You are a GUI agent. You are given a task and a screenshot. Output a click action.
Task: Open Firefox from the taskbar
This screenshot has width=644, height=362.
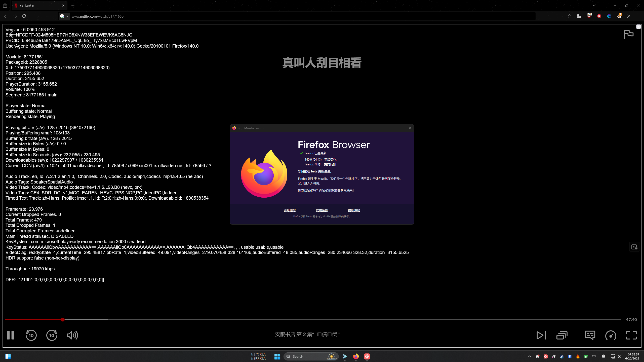pos(356,356)
